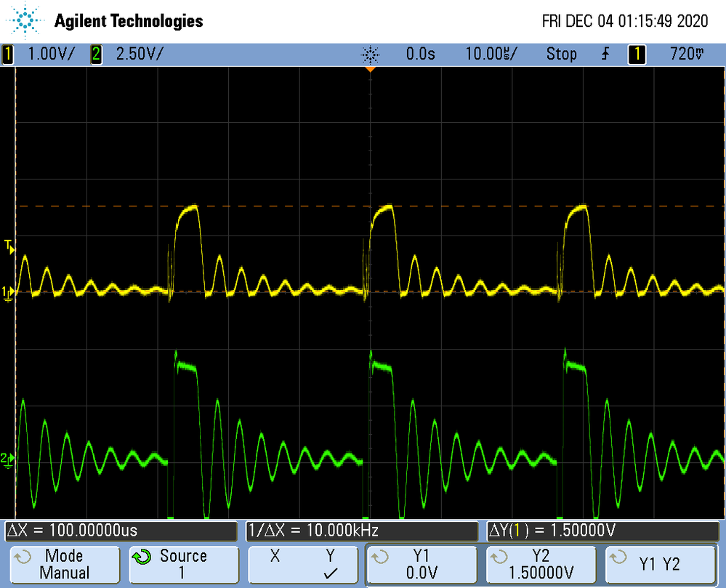
Task: Click the rotary icon on Y1 softkey
Action: [x=379, y=557]
